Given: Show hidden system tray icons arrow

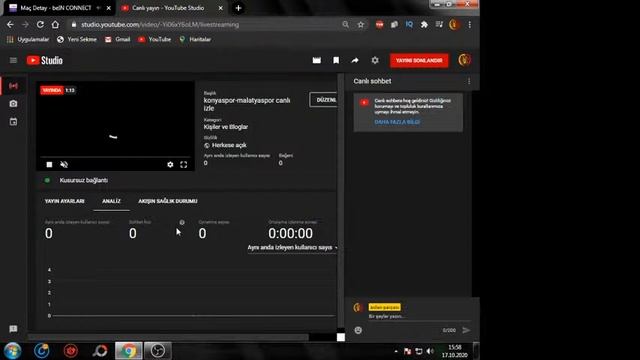Looking at the screenshot, I should (396, 351).
